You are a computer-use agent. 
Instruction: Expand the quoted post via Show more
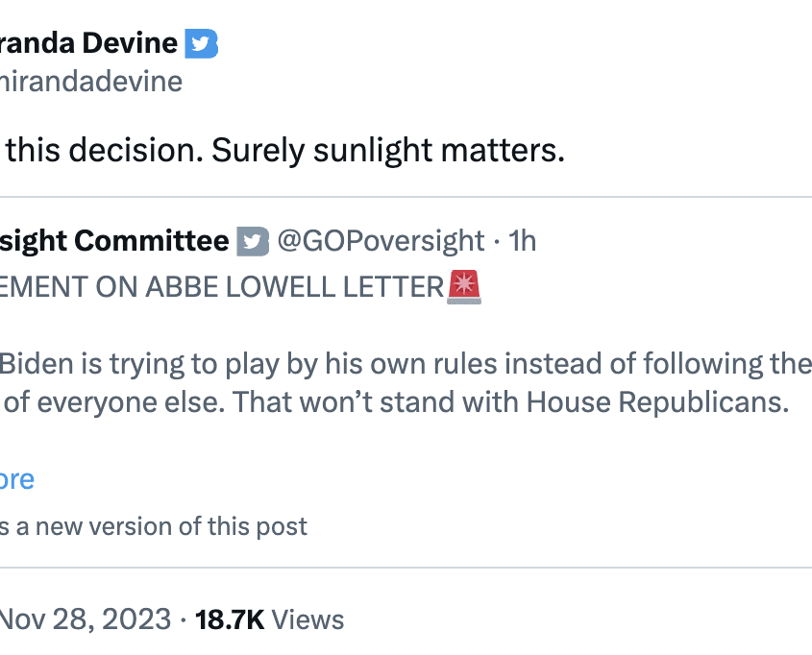[x=17, y=479]
